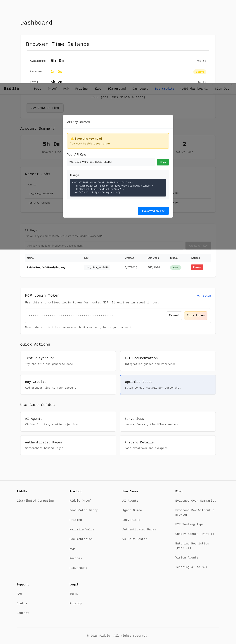Revoke the Riddle Proof v499 existing key

point(197,267)
